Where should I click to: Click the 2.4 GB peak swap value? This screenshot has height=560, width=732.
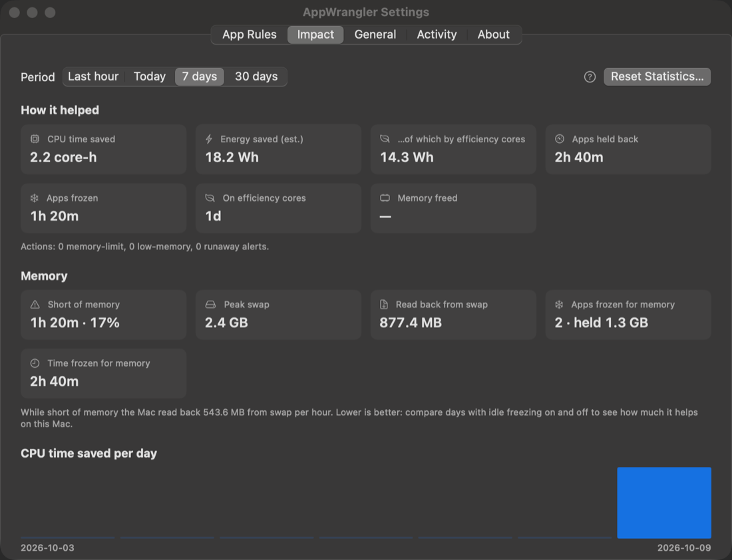[226, 323]
